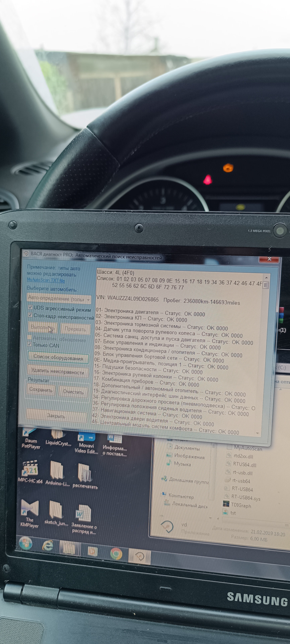Open Авто-определение vehicle dropdown
Image resolution: width=290 pixels, height=644 pixels.
click(x=59, y=298)
